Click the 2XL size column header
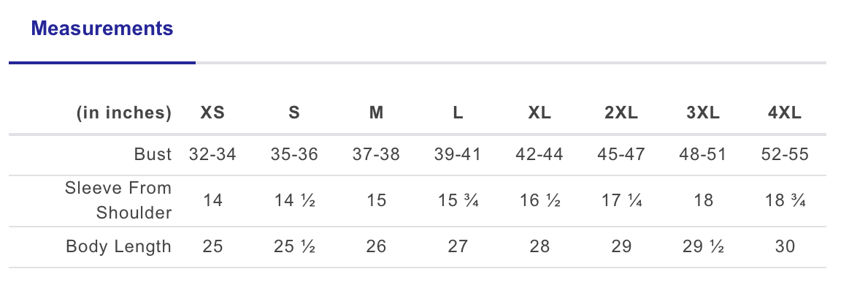The width and height of the screenshot is (868, 288). [621, 113]
